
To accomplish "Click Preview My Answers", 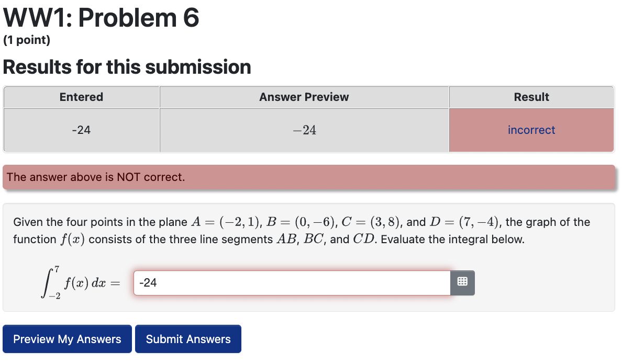I will click(x=67, y=339).
